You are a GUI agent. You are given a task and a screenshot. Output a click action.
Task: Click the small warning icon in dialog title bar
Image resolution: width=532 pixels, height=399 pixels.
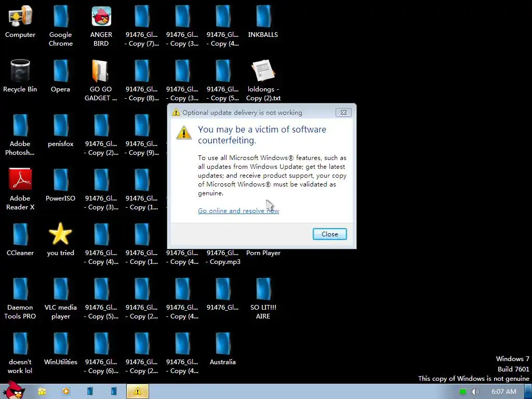[x=176, y=112]
